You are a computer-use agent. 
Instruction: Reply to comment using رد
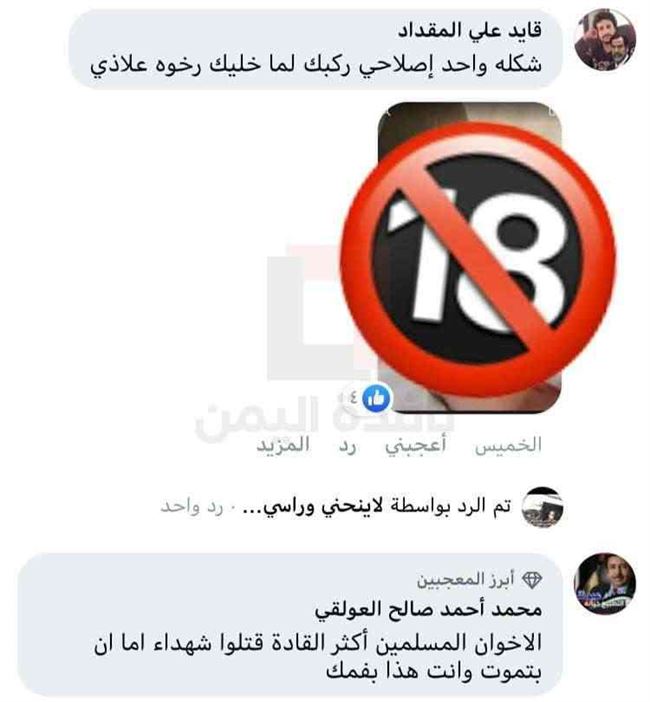[347, 447]
